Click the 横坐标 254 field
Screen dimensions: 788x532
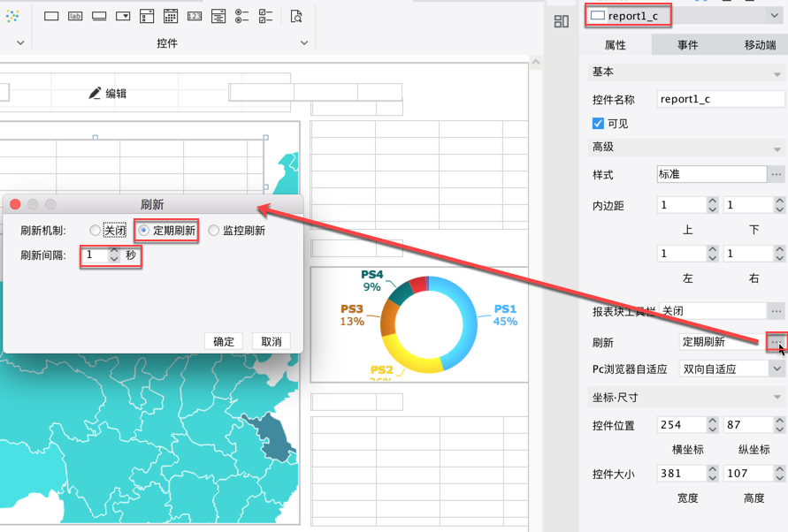click(x=682, y=425)
